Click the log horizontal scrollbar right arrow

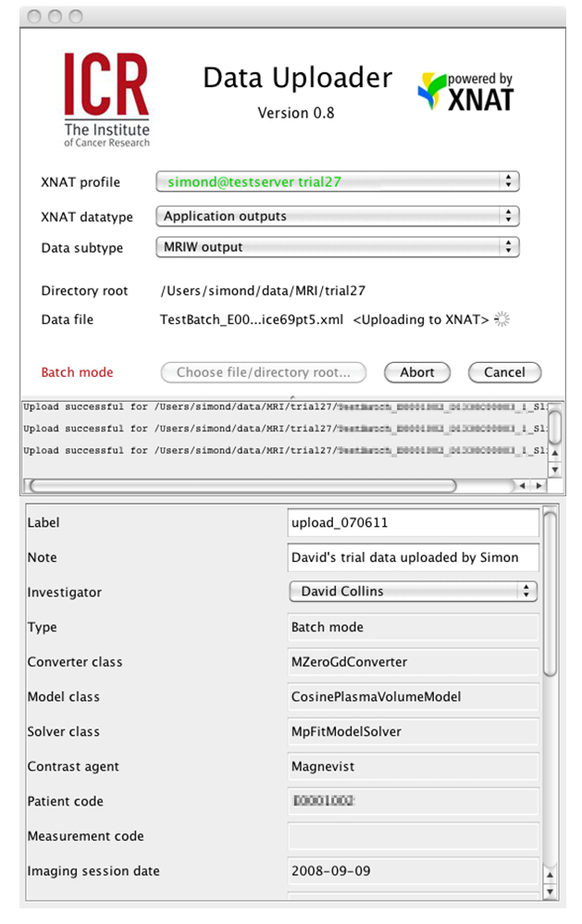coord(539,486)
